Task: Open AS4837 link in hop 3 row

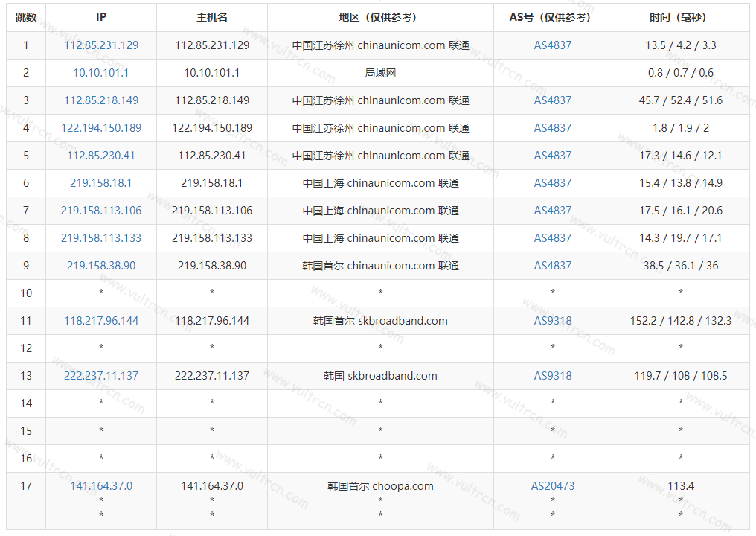Action: tap(553, 100)
